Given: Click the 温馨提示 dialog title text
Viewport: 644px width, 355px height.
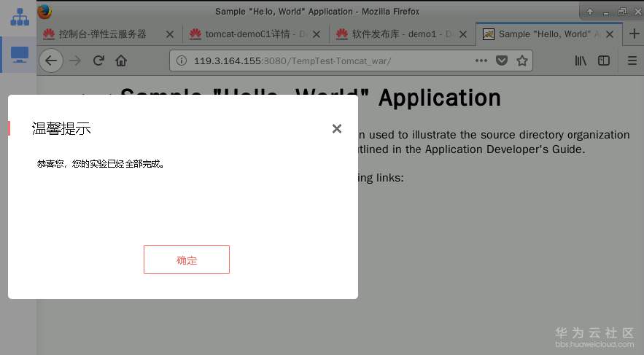Looking at the screenshot, I should [x=61, y=128].
